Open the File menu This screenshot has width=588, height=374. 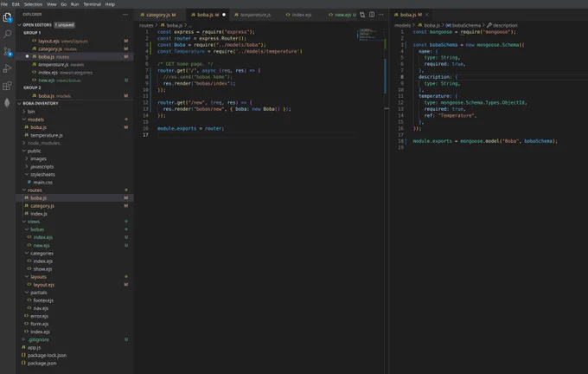pos(4,4)
